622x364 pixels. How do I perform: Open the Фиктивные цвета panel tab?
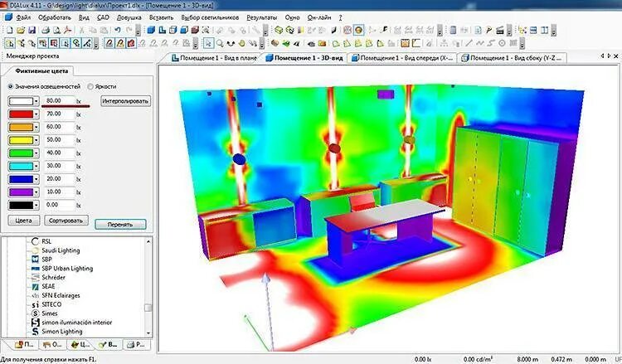click(41, 71)
